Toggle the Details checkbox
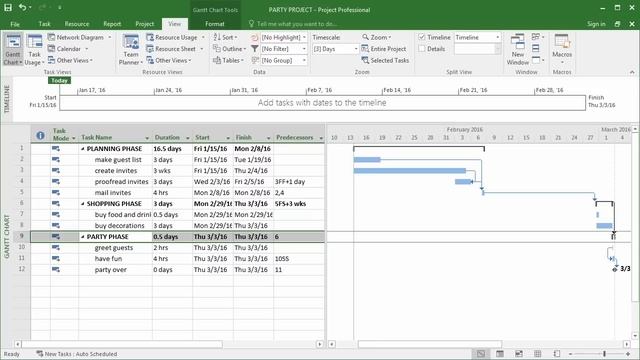The image size is (640, 360). click(x=422, y=49)
